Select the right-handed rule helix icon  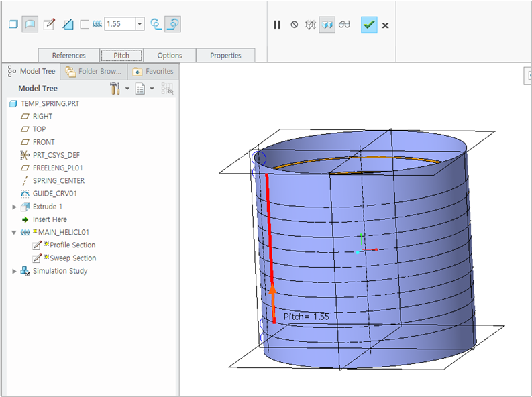point(172,24)
